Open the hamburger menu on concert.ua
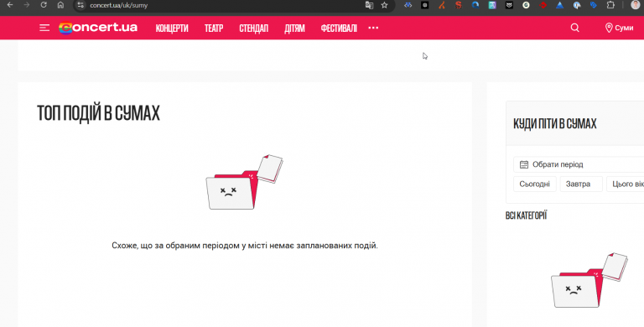Screen dimensions: 644x327 [x=44, y=28]
